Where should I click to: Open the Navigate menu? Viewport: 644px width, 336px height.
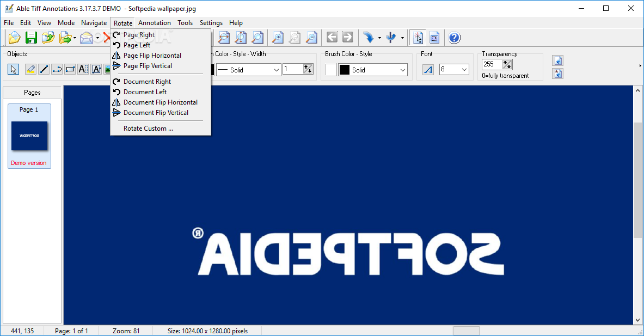[94, 22]
